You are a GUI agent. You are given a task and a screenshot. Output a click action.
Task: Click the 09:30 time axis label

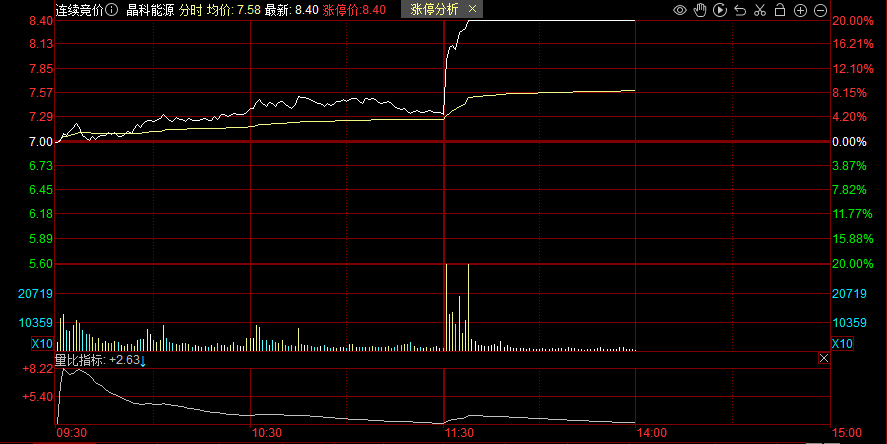tap(72, 433)
